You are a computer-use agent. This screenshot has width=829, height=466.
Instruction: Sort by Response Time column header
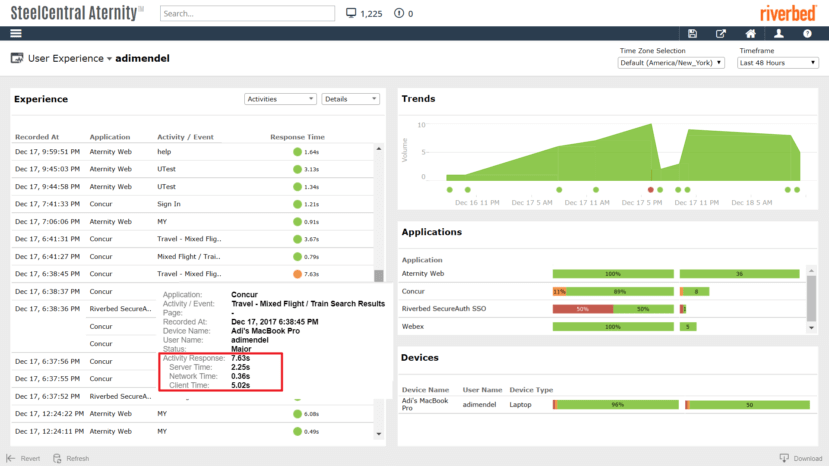(x=297, y=136)
